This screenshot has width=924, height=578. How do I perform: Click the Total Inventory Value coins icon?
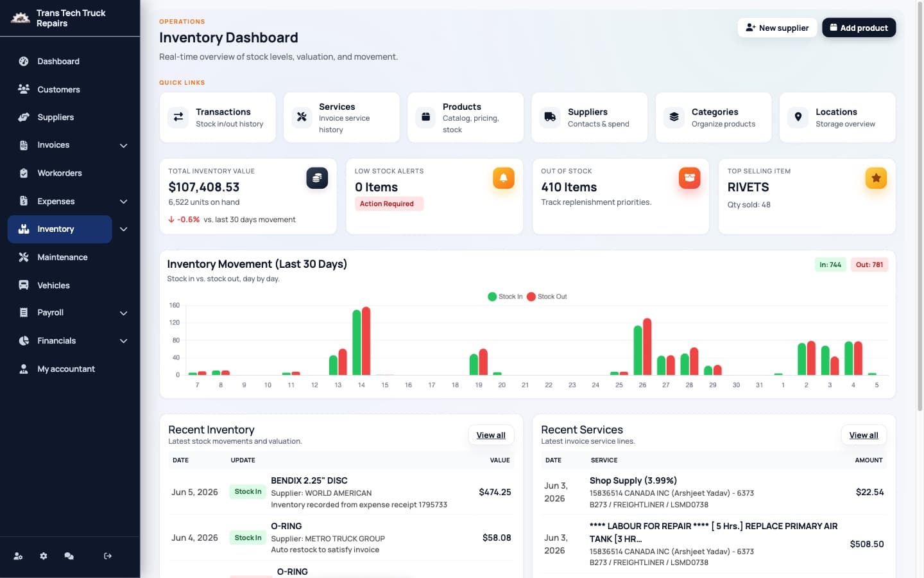(317, 178)
